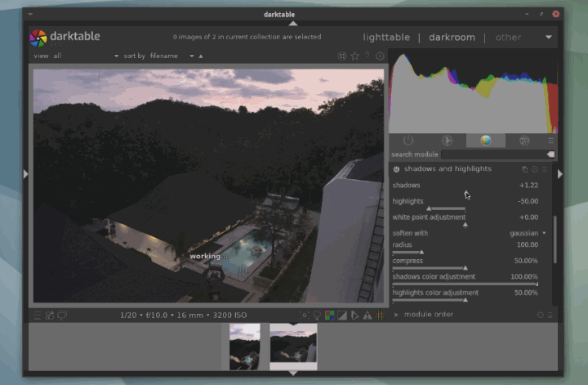
Task: Select the color modules group (rainbow sphere)
Action: pos(486,141)
